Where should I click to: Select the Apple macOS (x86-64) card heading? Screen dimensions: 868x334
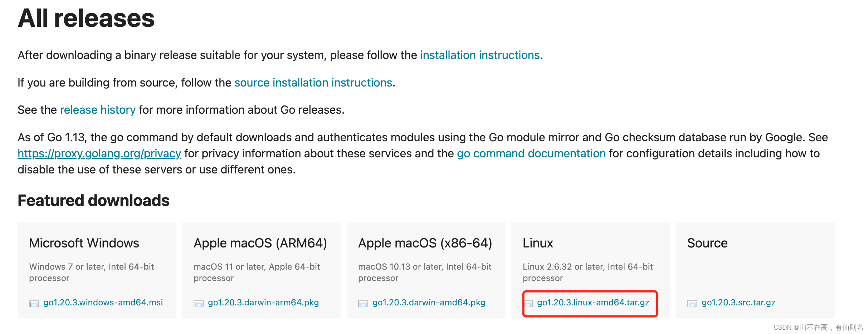click(425, 243)
